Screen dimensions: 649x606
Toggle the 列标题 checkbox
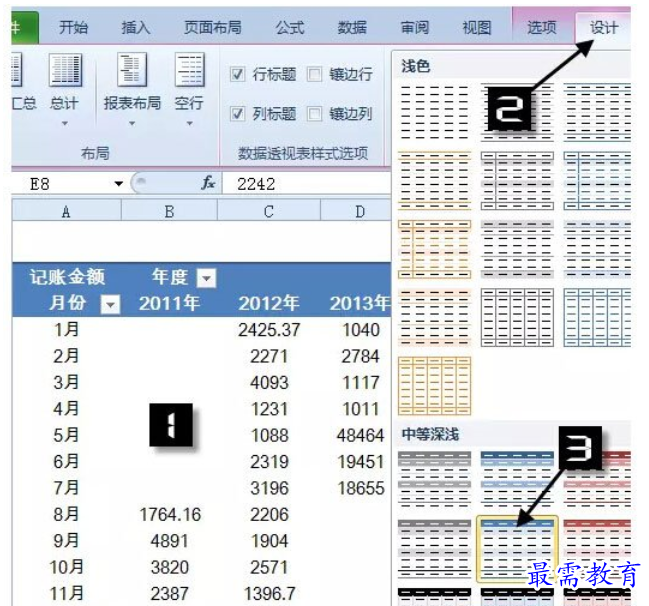pos(237,113)
